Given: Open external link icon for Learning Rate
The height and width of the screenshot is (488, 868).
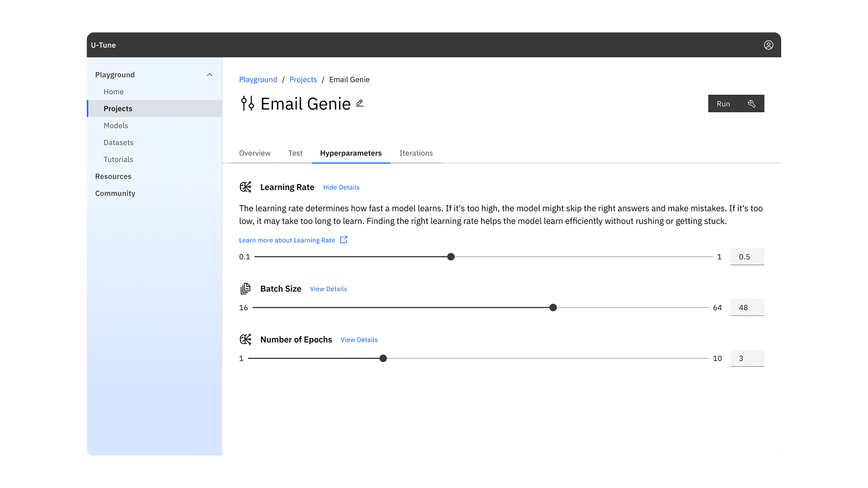Looking at the screenshot, I should point(344,240).
